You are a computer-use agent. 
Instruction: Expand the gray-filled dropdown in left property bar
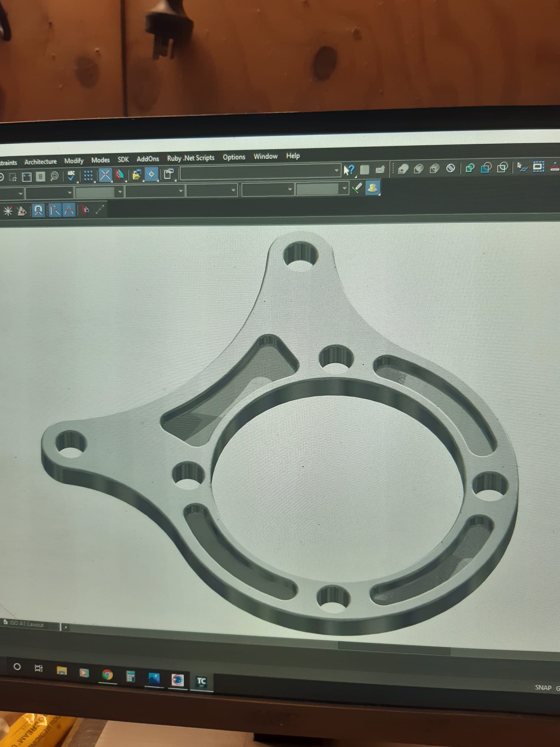[120, 191]
